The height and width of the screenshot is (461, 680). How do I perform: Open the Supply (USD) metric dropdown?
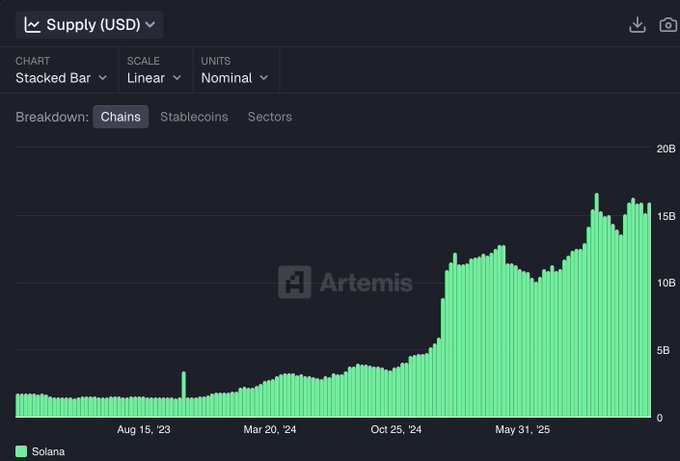[90, 24]
